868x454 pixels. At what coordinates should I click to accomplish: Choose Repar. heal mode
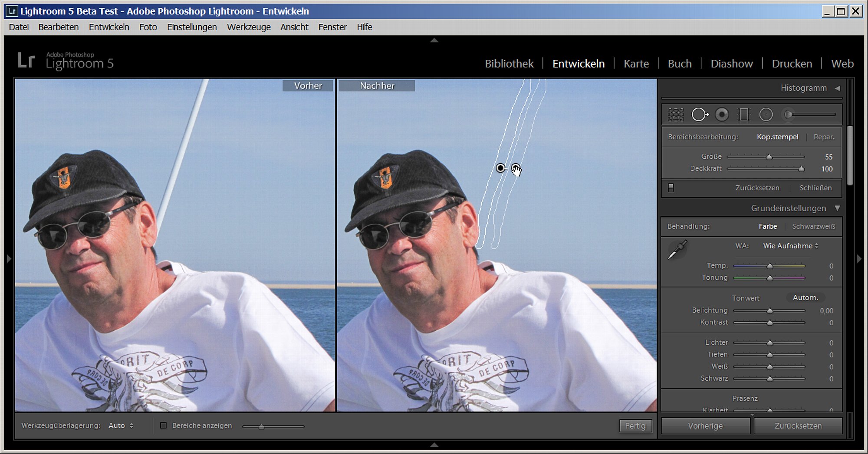[x=824, y=137]
